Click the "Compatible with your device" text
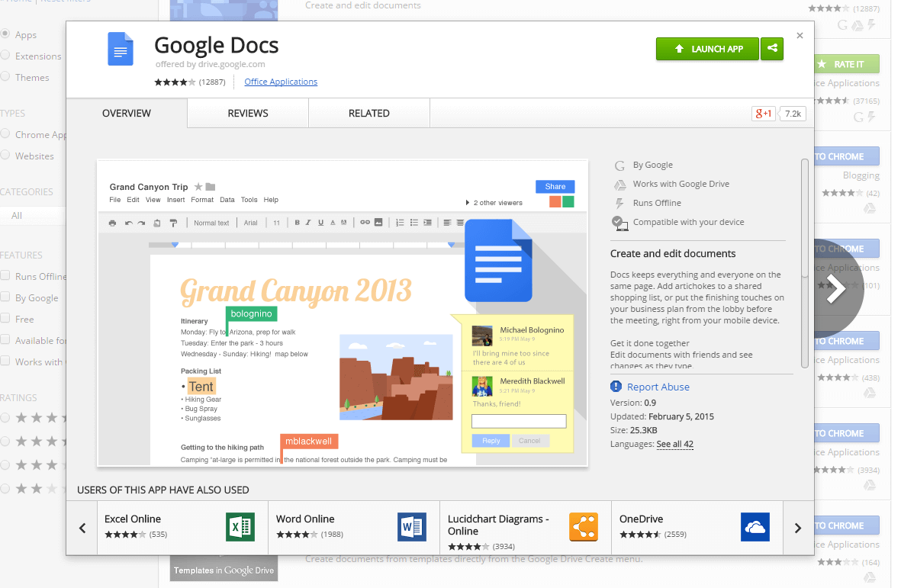This screenshot has width=901, height=588. coord(688,222)
